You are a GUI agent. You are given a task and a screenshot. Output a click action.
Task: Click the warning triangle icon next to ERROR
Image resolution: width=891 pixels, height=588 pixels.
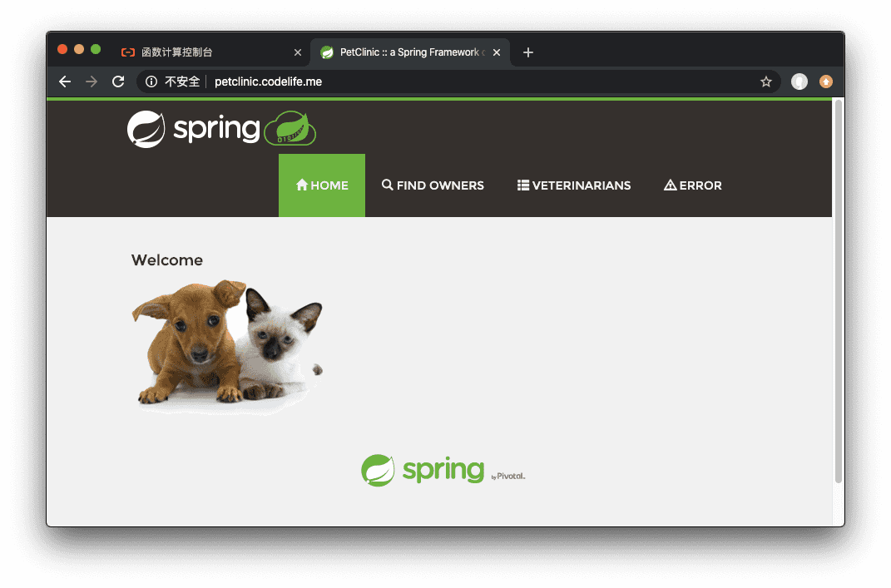pos(671,185)
